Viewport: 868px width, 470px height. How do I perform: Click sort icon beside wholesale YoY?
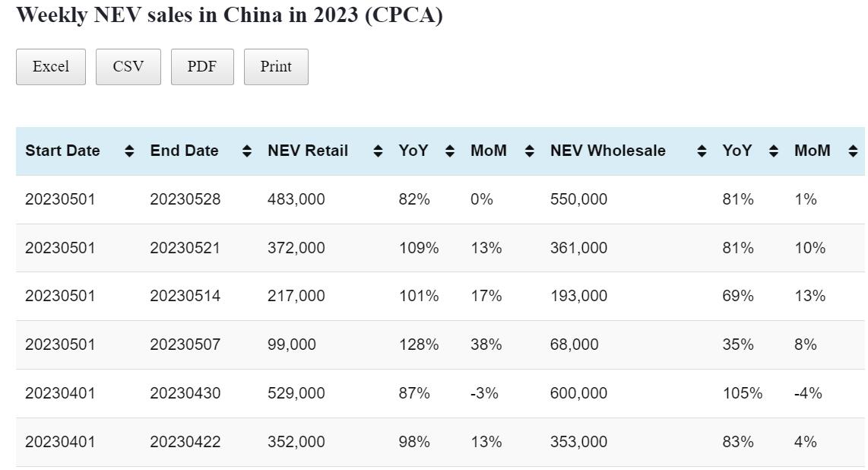(774, 151)
